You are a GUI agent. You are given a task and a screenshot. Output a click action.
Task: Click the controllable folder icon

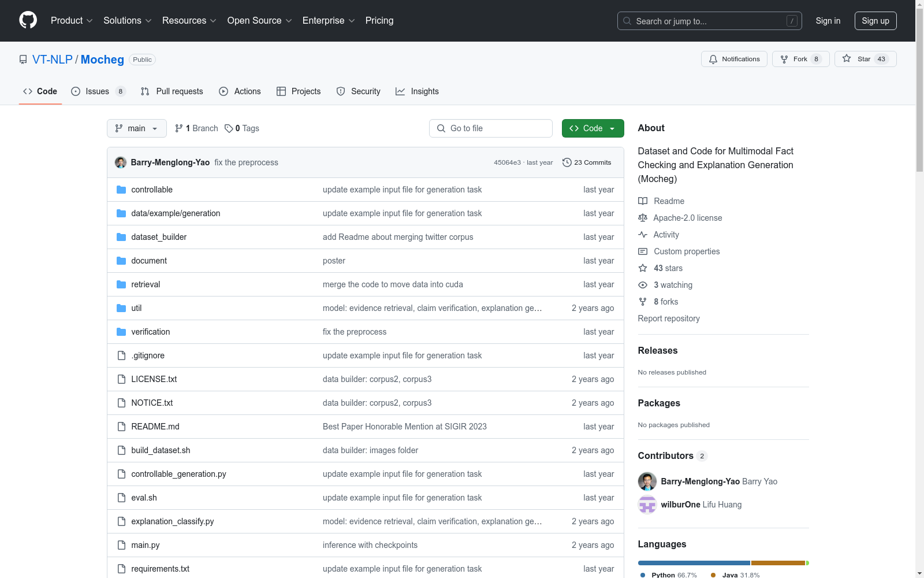[x=121, y=190]
